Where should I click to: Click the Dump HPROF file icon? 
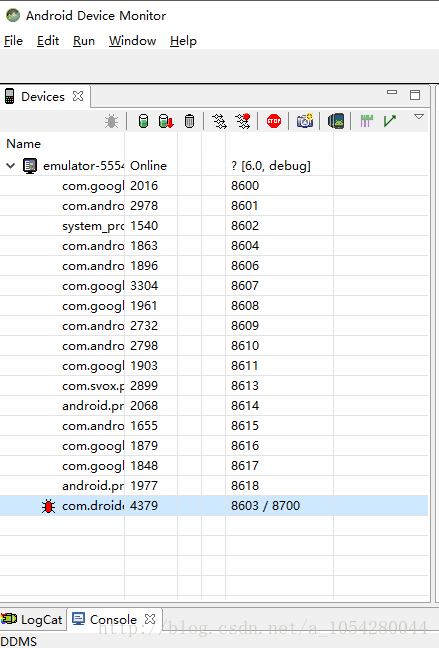[x=166, y=121]
